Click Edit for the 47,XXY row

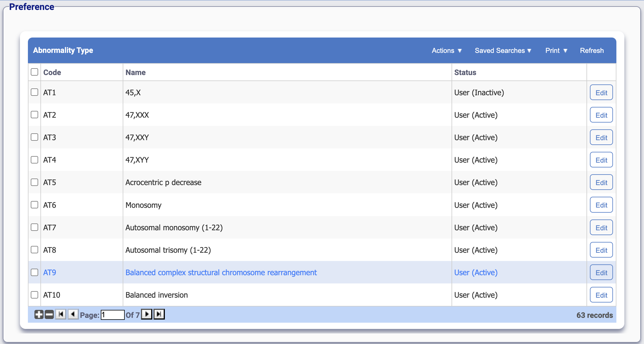601,137
